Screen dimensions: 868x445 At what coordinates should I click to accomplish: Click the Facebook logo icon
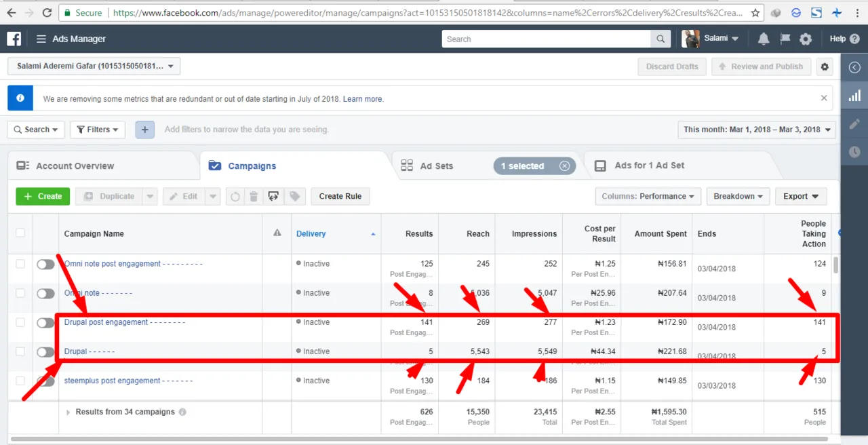(x=14, y=39)
